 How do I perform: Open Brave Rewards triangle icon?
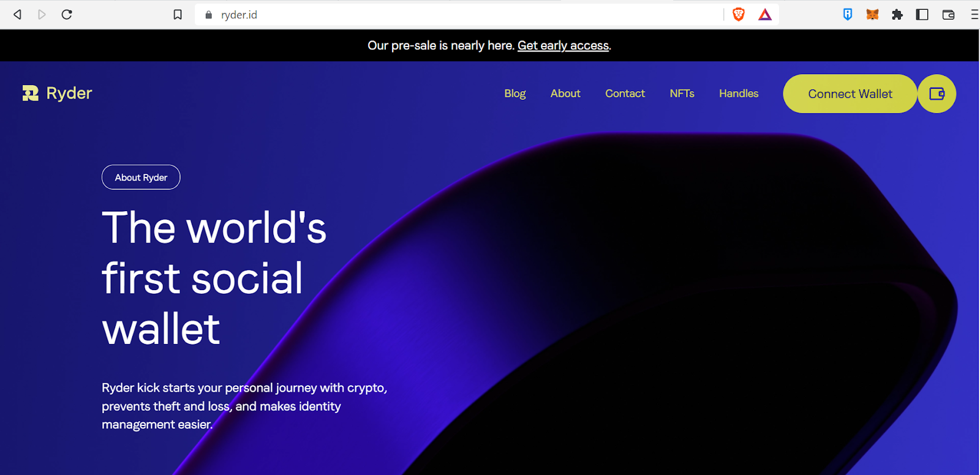(765, 15)
